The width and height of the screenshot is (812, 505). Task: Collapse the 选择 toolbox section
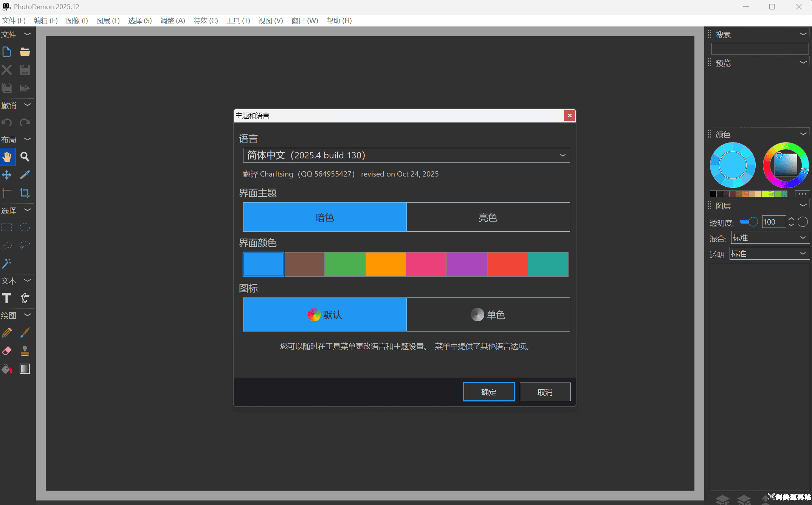click(27, 210)
